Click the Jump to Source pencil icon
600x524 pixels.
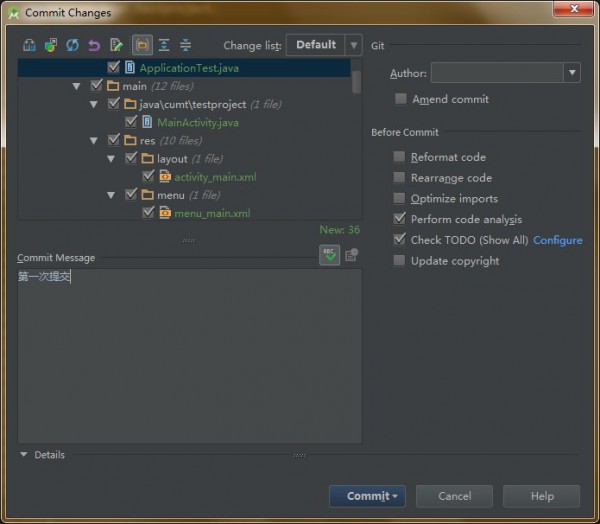(116, 45)
